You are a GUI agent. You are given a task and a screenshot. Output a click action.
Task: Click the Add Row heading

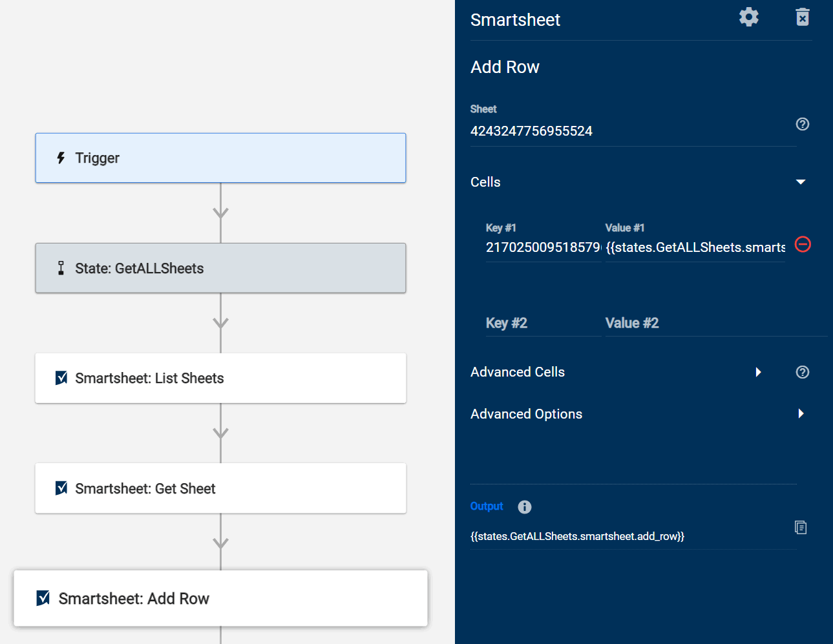click(505, 67)
